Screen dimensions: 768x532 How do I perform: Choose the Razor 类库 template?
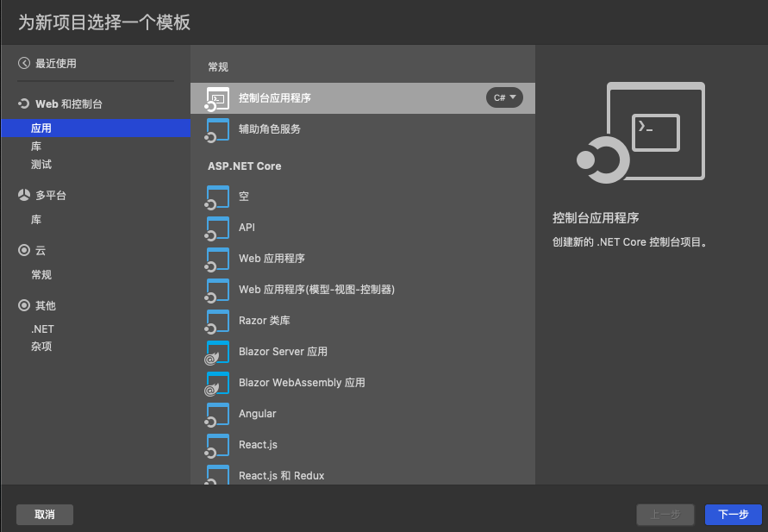pyautogui.click(x=362, y=321)
